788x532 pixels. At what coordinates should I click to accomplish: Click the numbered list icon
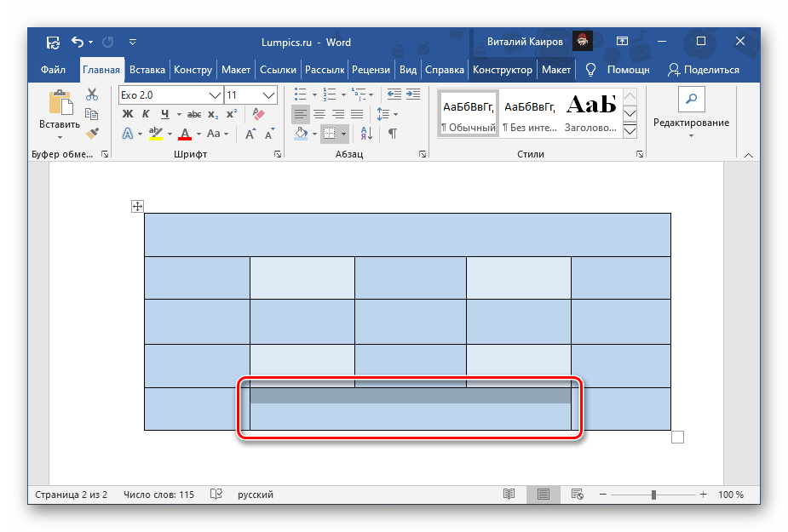tap(329, 94)
